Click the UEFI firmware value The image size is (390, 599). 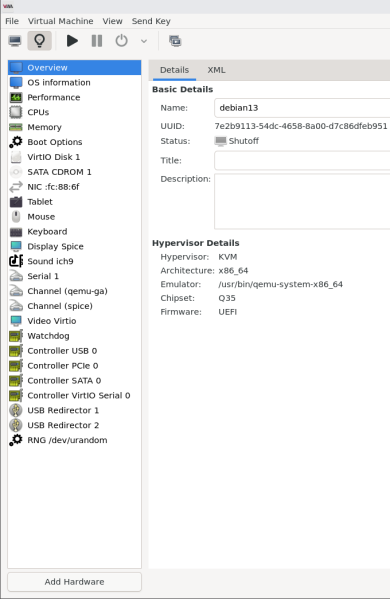(228, 312)
